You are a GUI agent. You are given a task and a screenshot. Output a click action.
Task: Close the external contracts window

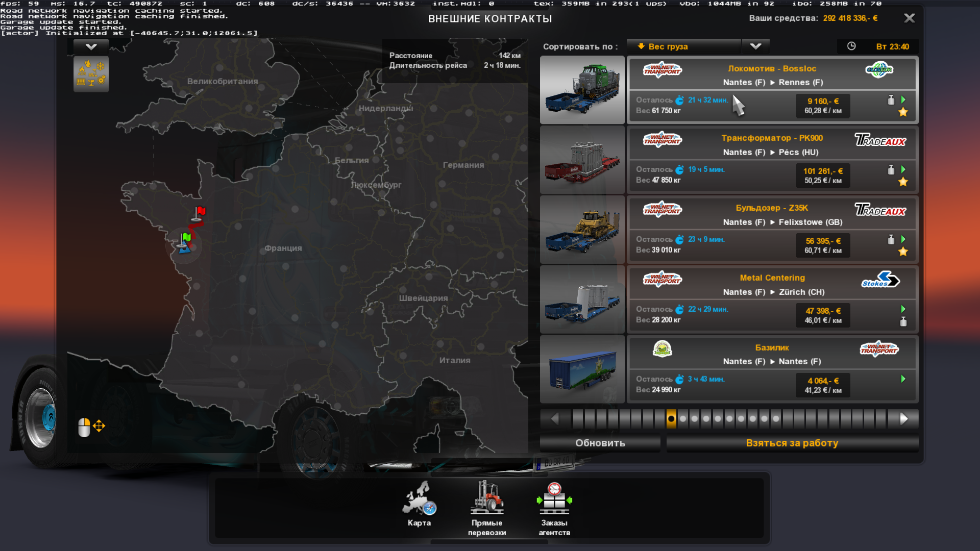[910, 18]
